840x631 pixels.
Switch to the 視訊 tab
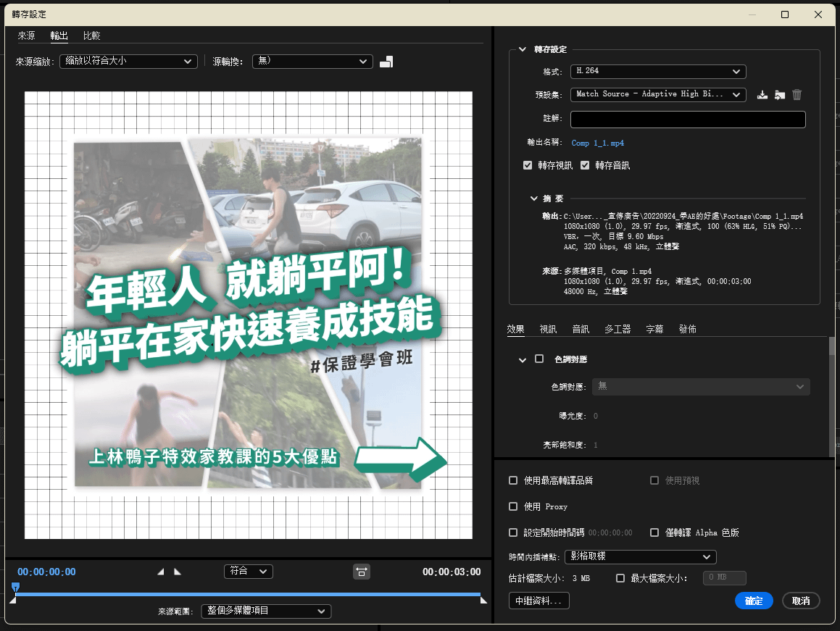[548, 329]
